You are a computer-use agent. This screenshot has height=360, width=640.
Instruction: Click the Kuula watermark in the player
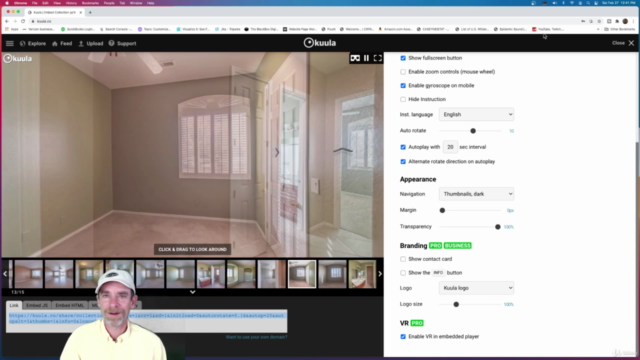[18, 58]
